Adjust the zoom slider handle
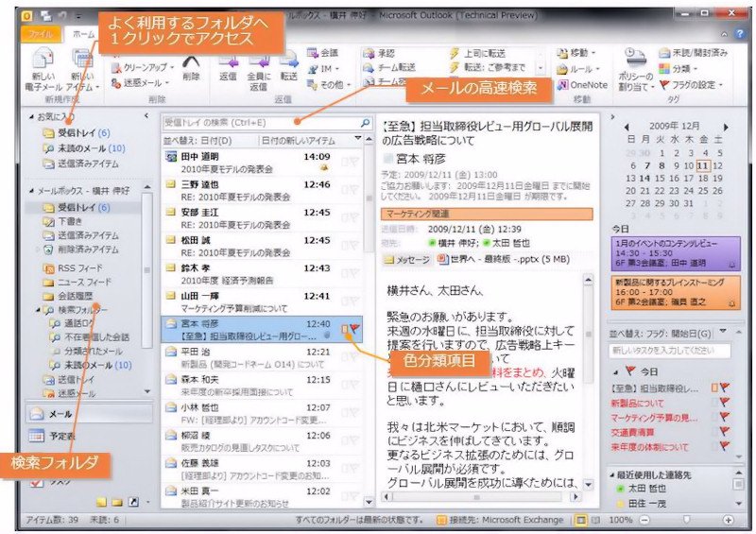Screen dimensions: 756x534 [687, 520]
